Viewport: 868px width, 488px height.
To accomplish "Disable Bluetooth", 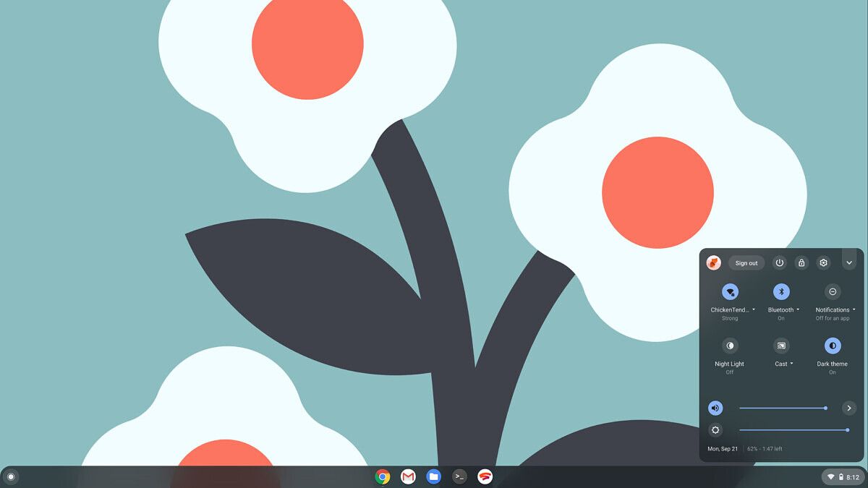I will [781, 292].
